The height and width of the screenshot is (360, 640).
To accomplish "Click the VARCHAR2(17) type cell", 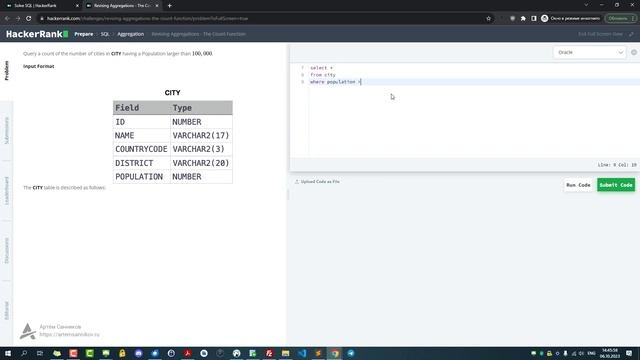I will point(201,136).
